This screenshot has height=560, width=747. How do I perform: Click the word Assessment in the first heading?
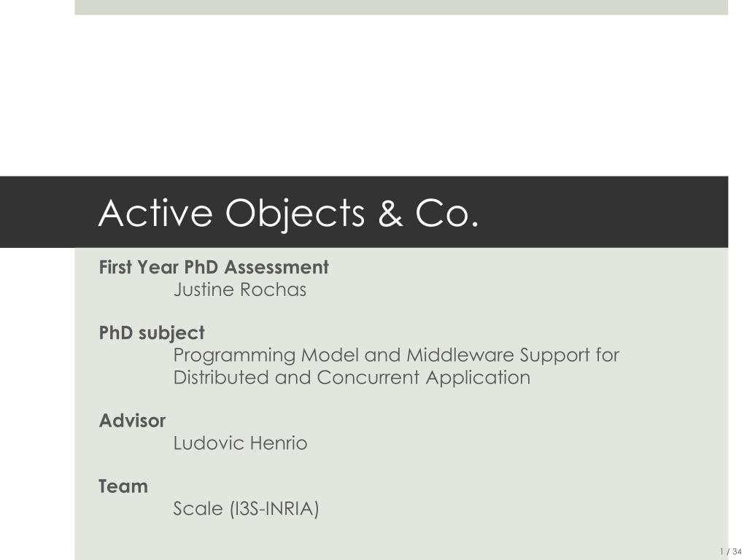coord(276,267)
